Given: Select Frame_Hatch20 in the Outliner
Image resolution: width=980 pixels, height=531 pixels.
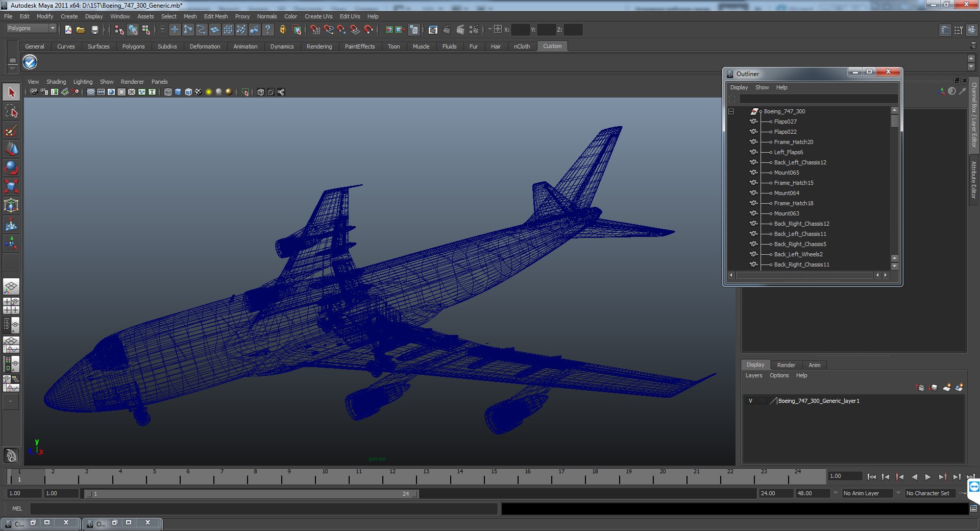Looking at the screenshot, I should (794, 142).
